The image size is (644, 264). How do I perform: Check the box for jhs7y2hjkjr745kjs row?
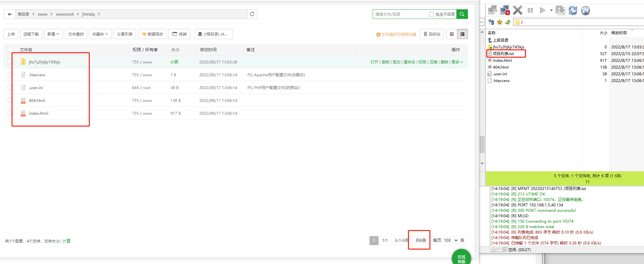pos(10,62)
